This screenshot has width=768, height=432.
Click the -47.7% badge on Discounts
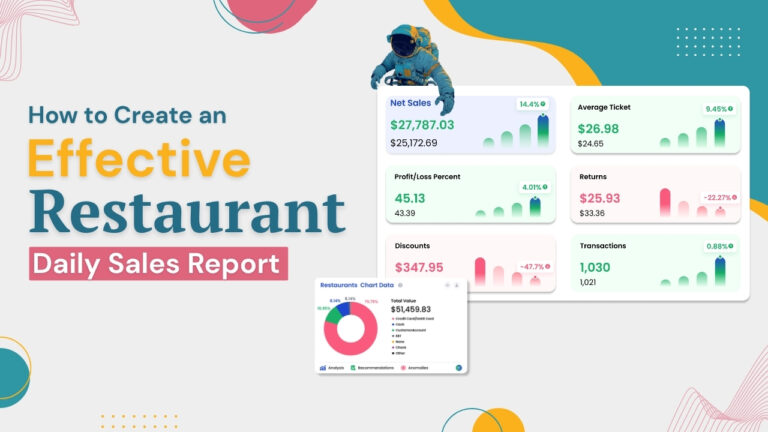(x=535, y=266)
